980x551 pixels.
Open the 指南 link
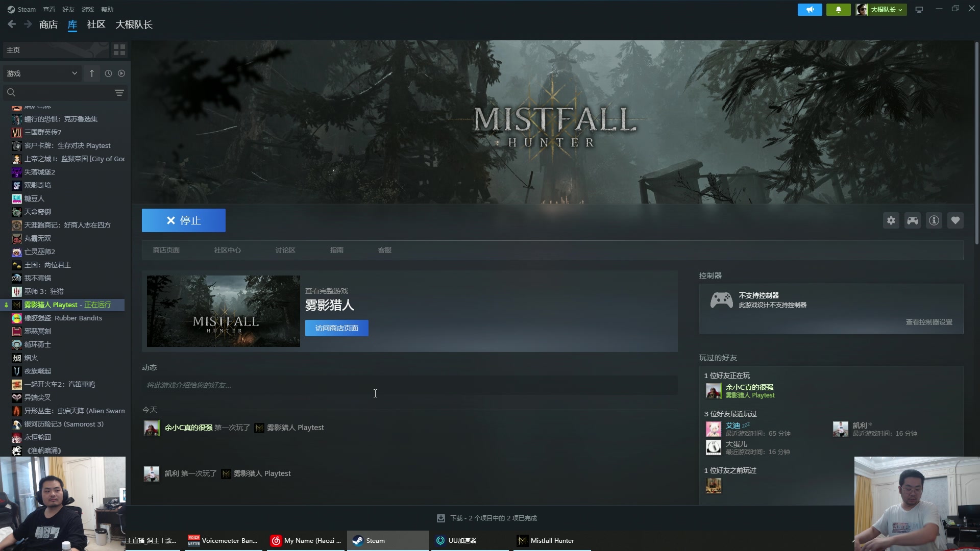click(337, 250)
